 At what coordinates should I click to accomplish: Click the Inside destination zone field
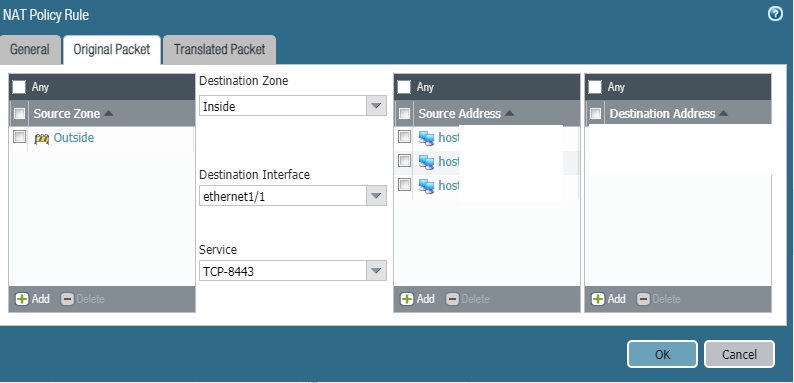283,106
